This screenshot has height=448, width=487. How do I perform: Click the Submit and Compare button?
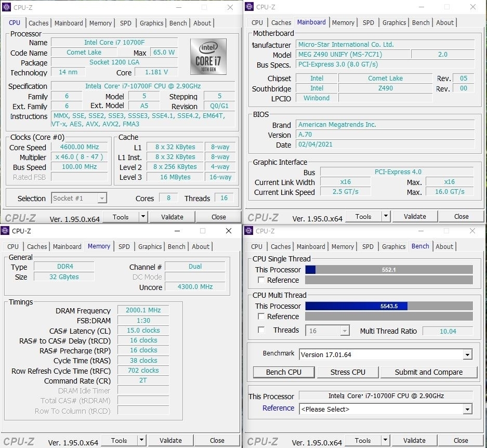click(428, 372)
